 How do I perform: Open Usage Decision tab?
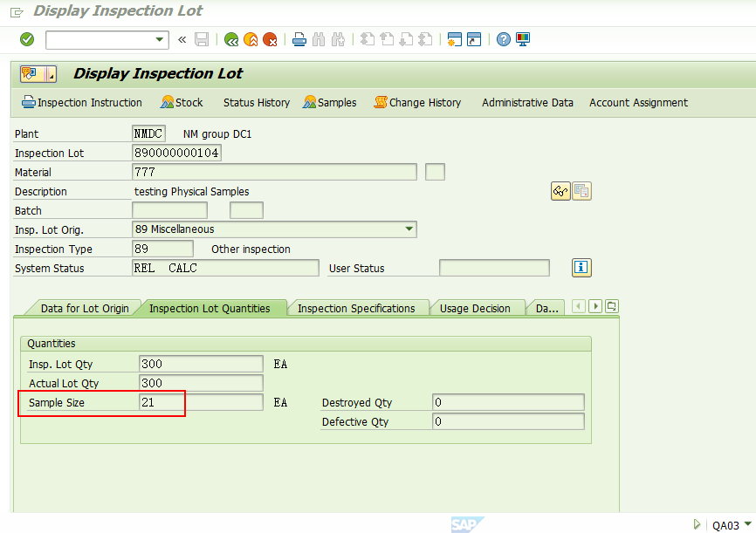475,309
